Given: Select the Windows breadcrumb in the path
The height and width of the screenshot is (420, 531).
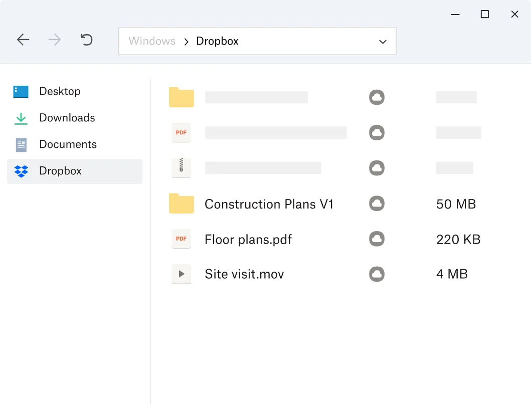Looking at the screenshot, I should (152, 41).
